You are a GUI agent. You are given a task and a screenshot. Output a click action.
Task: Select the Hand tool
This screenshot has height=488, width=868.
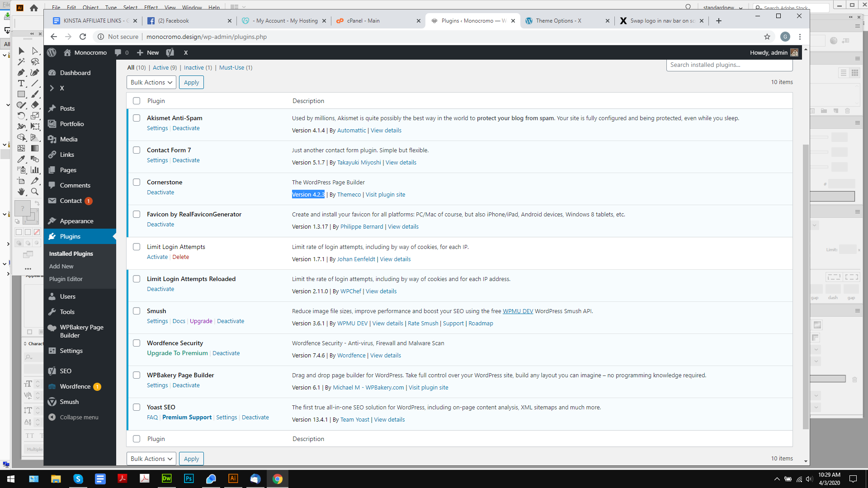[x=21, y=192]
